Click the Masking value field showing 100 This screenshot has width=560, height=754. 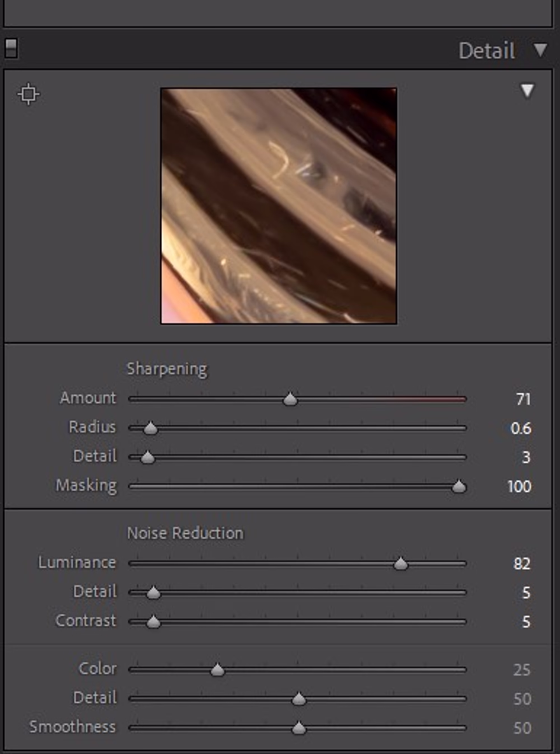(x=519, y=487)
